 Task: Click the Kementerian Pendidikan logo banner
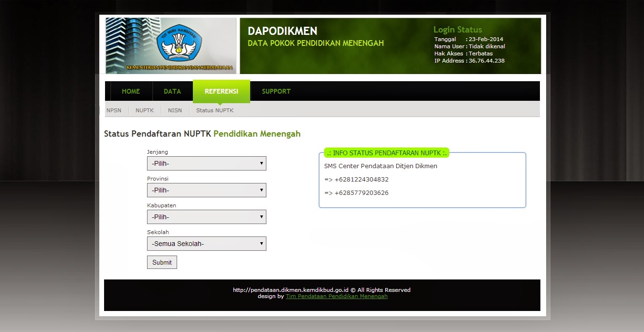click(x=171, y=45)
